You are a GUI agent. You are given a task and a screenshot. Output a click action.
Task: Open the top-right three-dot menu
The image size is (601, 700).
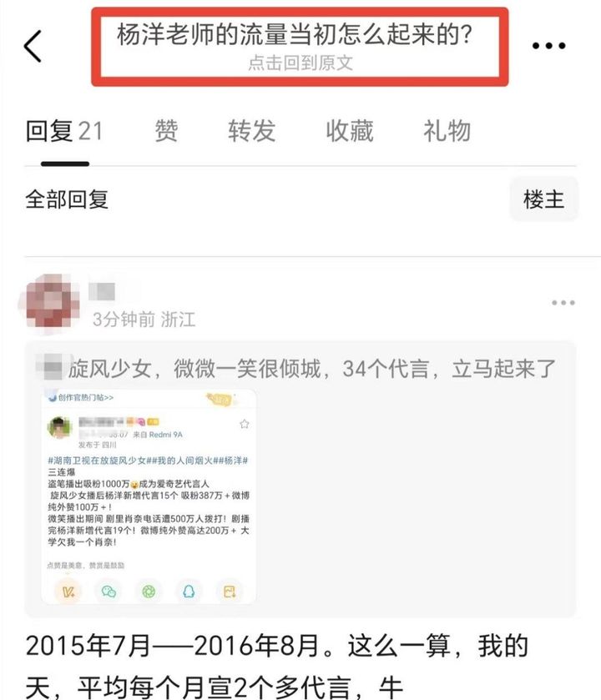548,46
